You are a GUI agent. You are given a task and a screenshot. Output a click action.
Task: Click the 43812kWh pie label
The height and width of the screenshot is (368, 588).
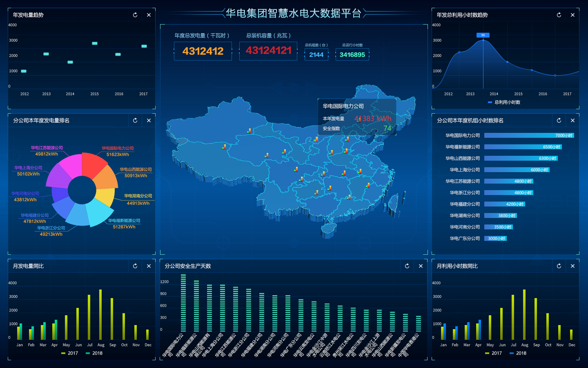coord(25,200)
